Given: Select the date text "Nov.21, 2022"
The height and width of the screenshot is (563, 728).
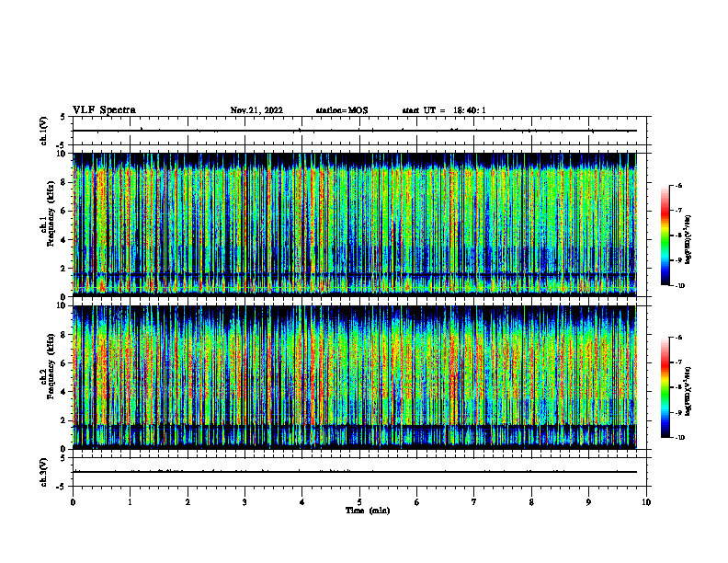Looking at the screenshot, I should pos(256,110).
